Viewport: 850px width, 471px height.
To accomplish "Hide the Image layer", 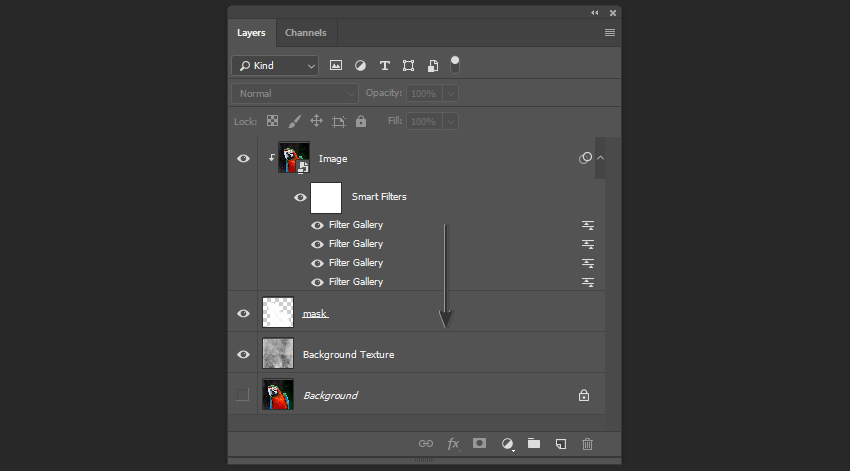I will point(243,158).
